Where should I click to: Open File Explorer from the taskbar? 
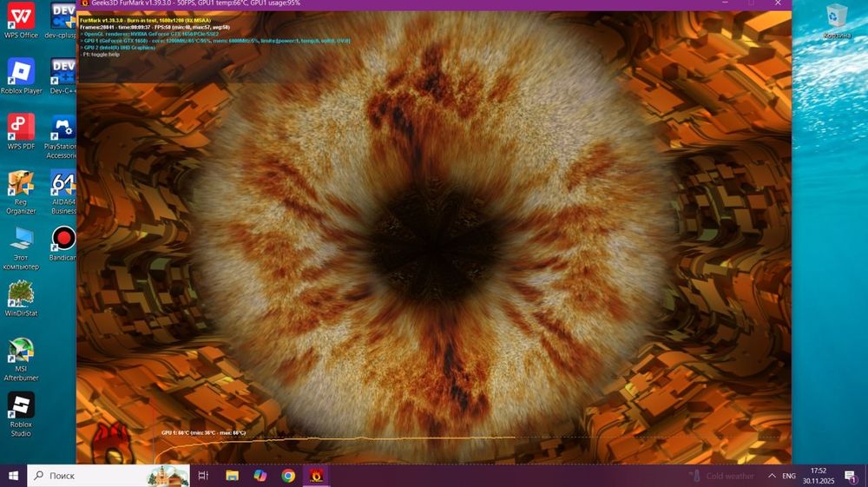click(x=232, y=476)
